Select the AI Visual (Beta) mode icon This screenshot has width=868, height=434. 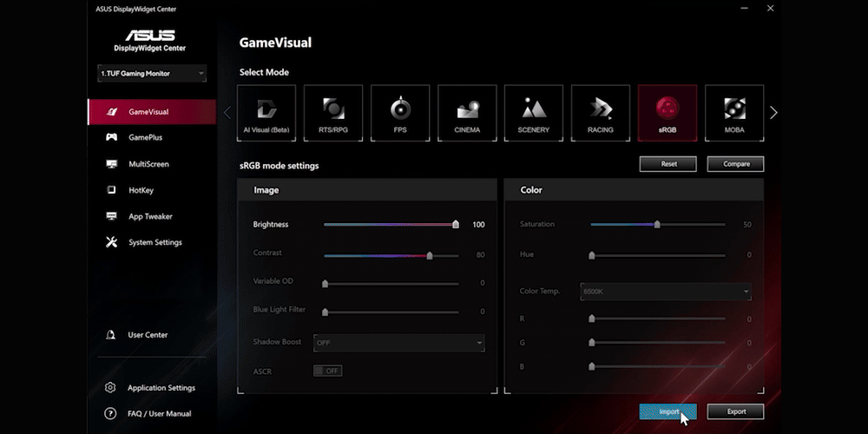266,113
